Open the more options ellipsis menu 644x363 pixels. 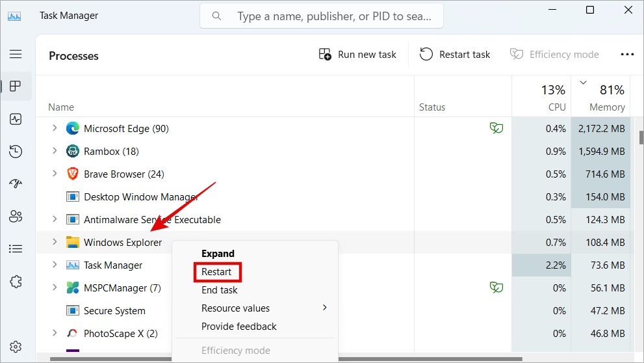pos(627,54)
